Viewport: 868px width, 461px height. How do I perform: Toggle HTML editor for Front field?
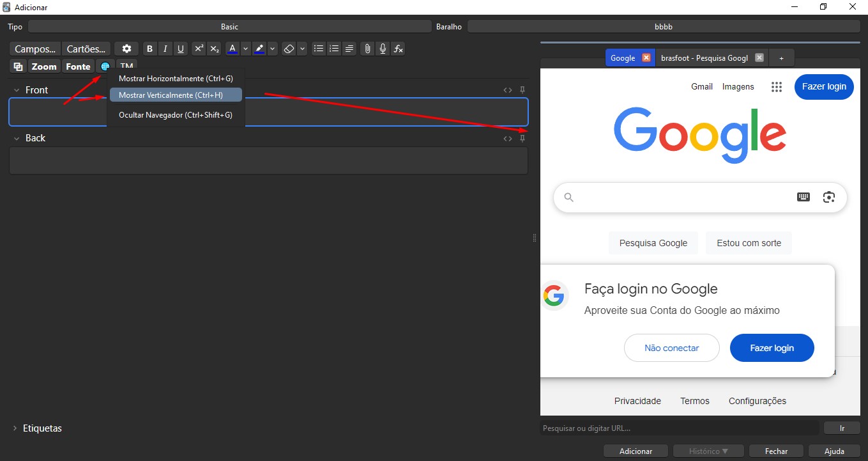[x=508, y=90]
